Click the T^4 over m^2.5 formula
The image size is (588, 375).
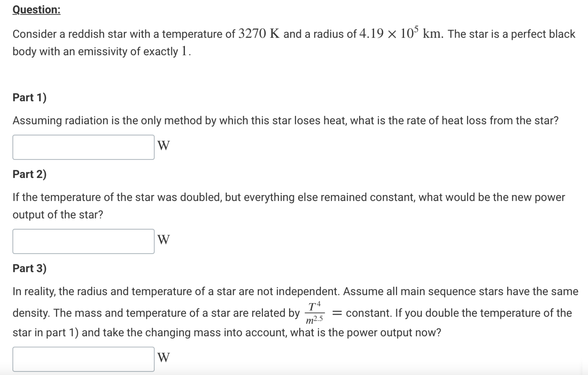(315, 312)
